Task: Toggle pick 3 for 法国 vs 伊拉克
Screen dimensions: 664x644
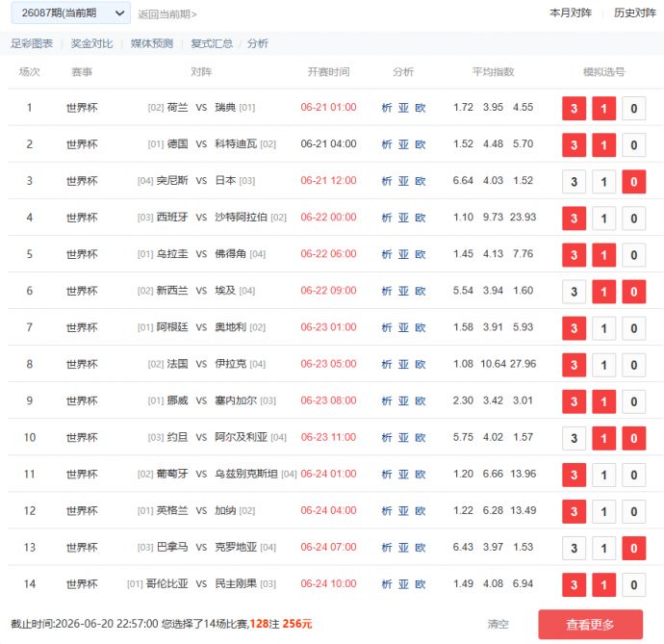Action: tap(574, 365)
